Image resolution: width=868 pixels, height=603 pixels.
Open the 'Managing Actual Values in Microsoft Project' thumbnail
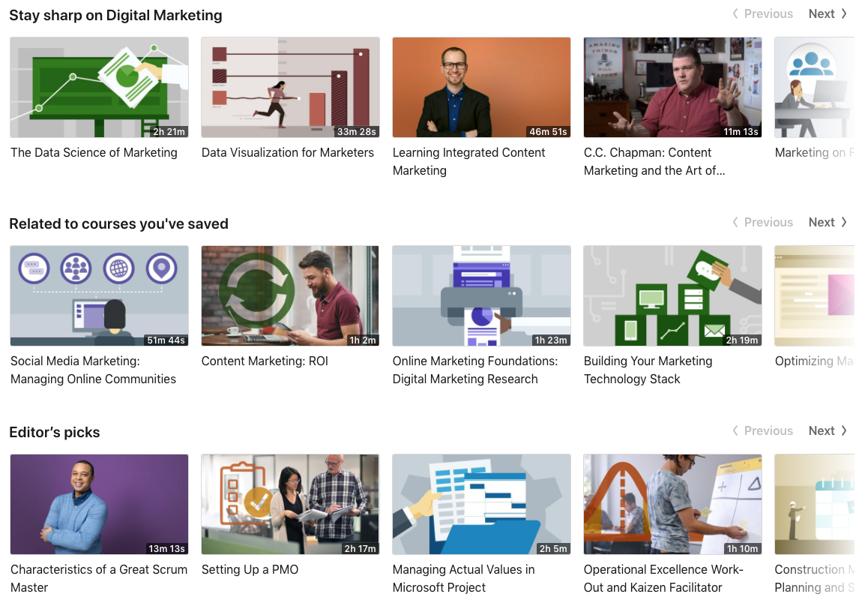tap(481, 504)
